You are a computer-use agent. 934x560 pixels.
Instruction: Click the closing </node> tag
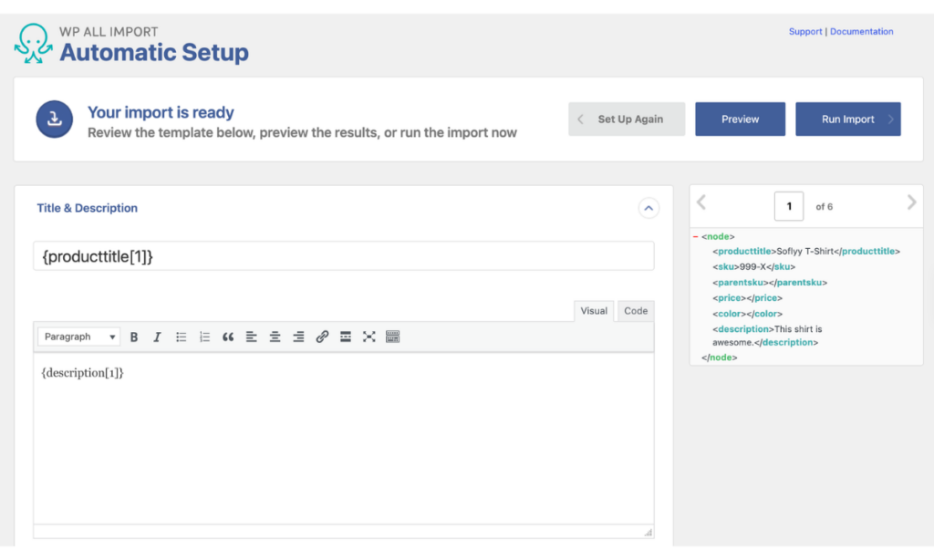(720, 358)
